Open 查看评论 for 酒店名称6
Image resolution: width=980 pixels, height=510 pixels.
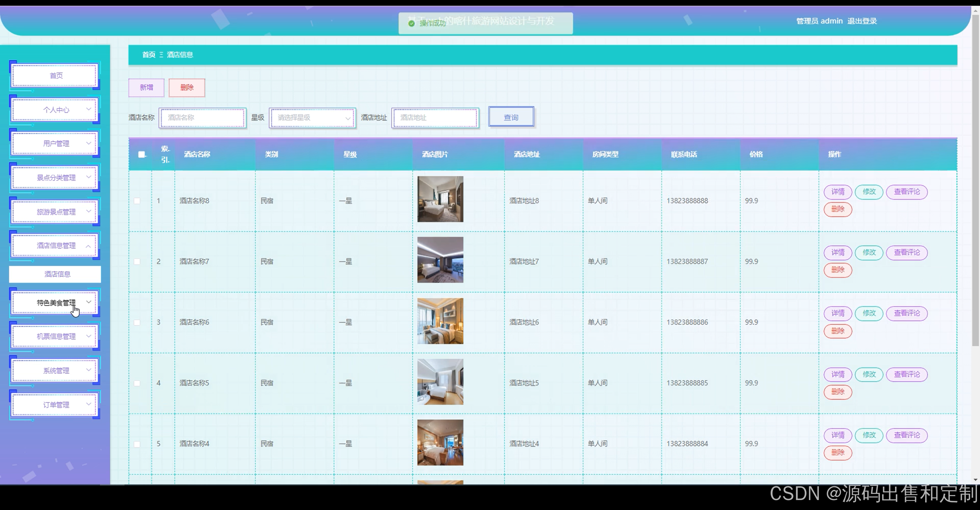[x=906, y=313]
